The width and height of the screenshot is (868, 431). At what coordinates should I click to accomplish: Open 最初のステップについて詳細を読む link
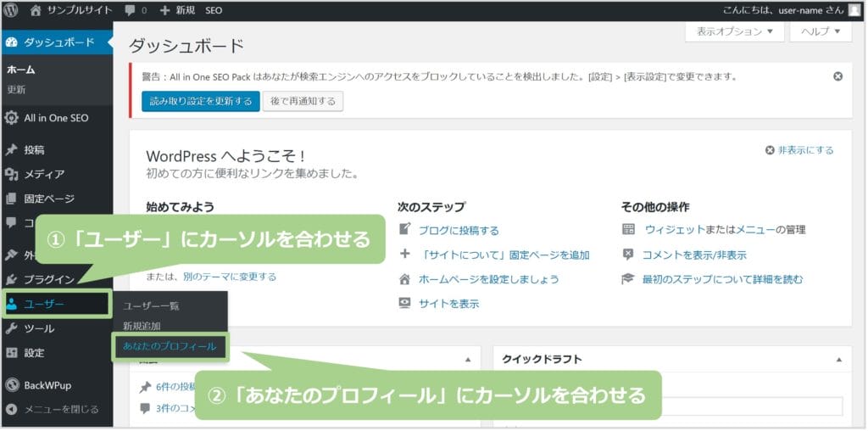pos(722,279)
